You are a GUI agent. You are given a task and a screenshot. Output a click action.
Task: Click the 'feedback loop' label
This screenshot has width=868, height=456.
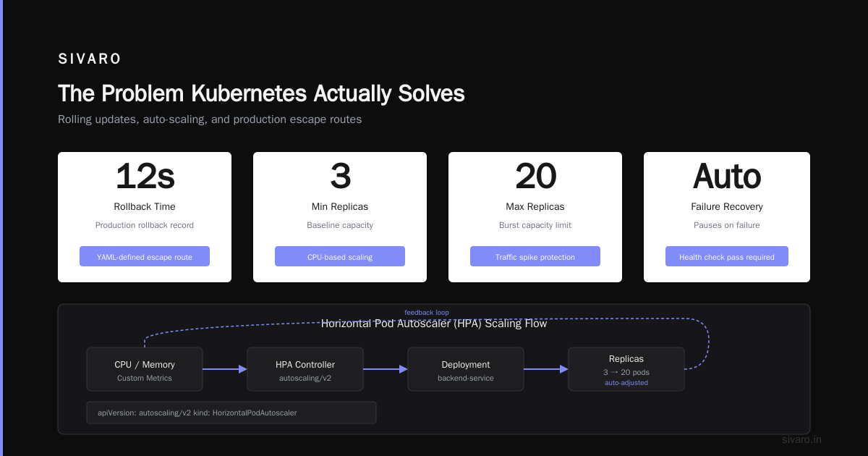(x=427, y=313)
